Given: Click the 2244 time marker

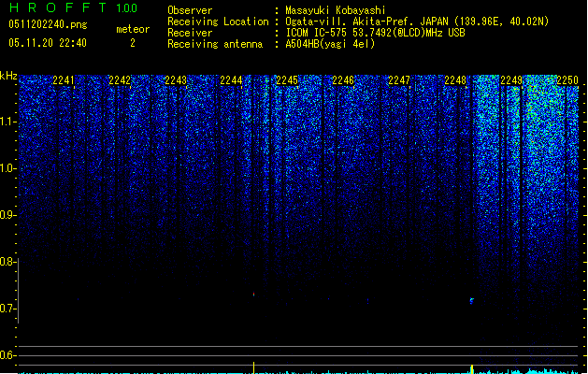Looking at the screenshot, I should (x=231, y=79).
